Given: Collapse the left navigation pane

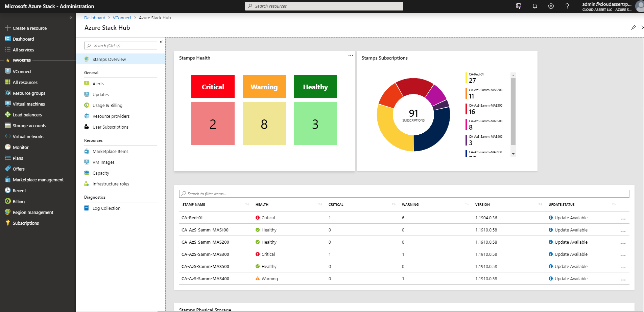Looking at the screenshot, I should tap(71, 17).
